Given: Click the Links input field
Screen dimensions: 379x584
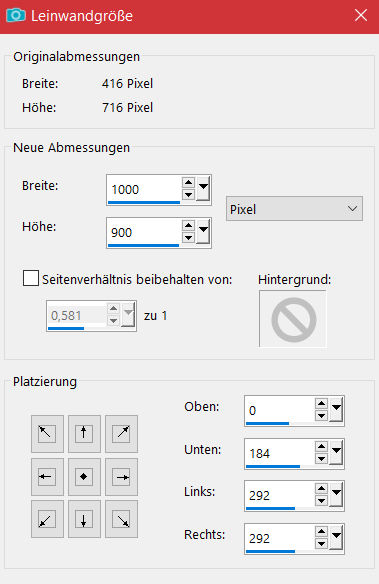Looking at the screenshot, I should pyautogui.click(x=280, y=495).
